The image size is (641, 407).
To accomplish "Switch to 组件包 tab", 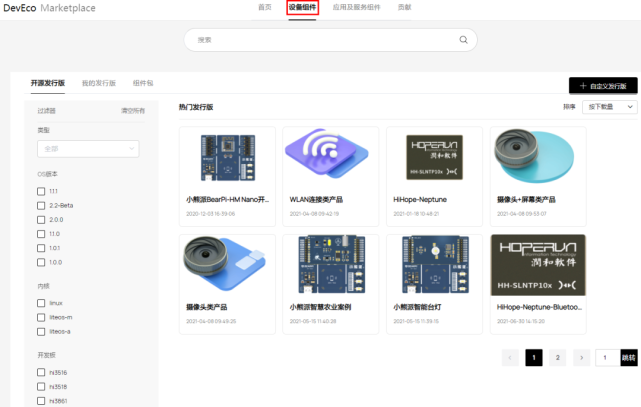I will pyautogui.click(x=143, y=83).
